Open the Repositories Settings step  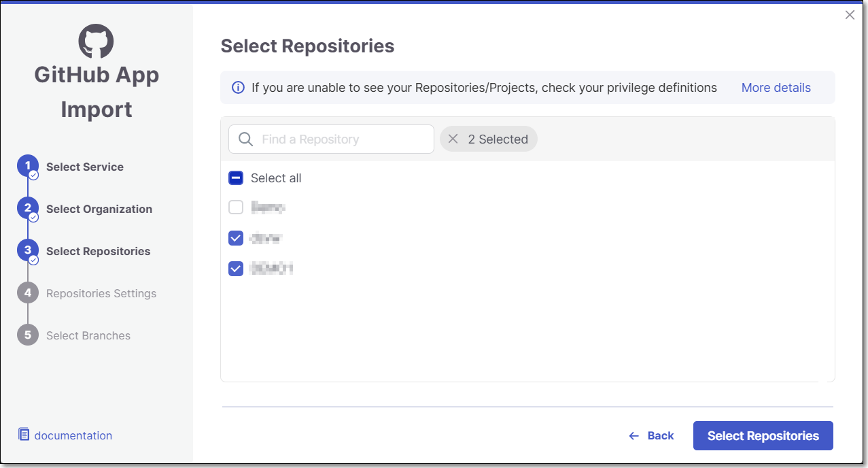(101, 293)
